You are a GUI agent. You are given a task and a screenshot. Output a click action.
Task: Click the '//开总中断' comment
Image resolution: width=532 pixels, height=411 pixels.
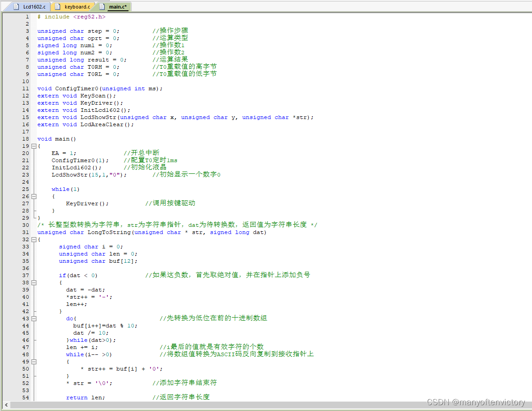tap(142, 153)
